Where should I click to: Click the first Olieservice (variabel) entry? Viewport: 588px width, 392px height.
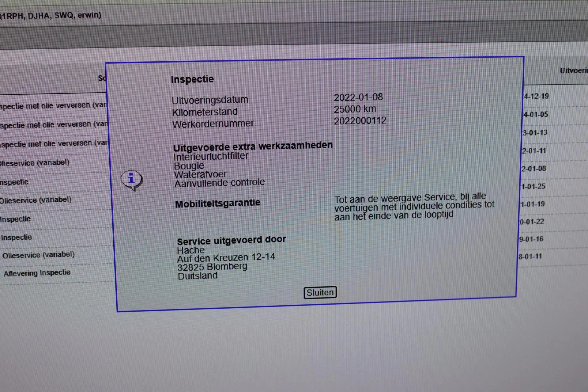click(35, 162)
